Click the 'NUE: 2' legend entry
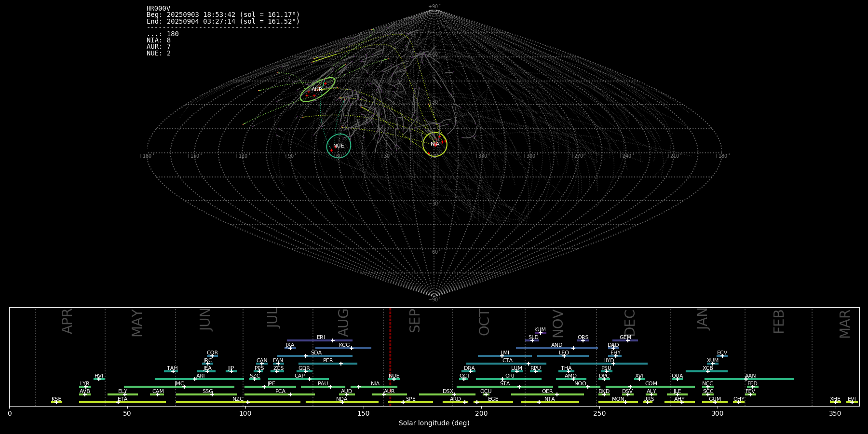868x434 pixels. [x=159, y=53]
